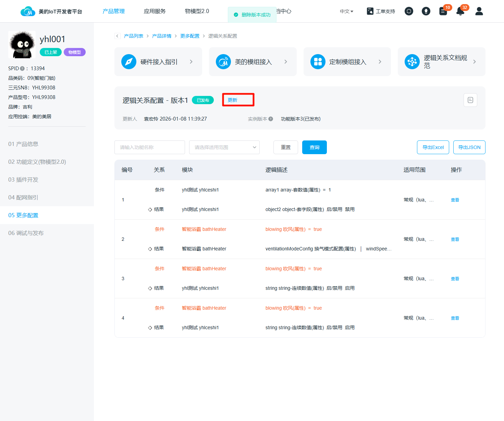The image size is (504, 421).
Task: Click the circular refresh icon in header
Action: coord(409,11)
